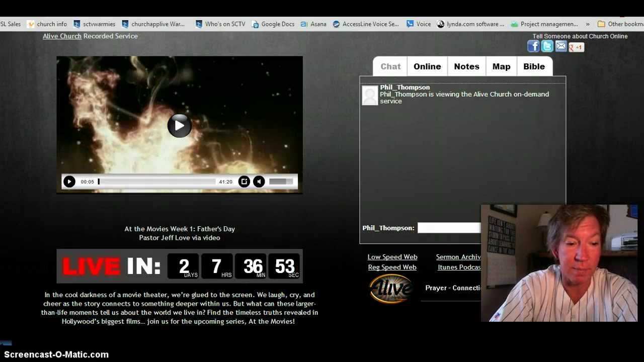The height and width of the screenshot is (362, 644).
Task: Click Phil_Thompson's chat avatar
Action: point(370,96)
